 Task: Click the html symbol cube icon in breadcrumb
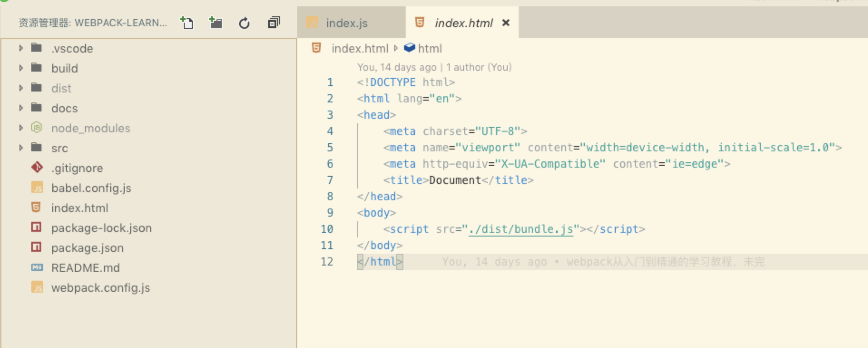pyautogui.click(x=410, y=47)
